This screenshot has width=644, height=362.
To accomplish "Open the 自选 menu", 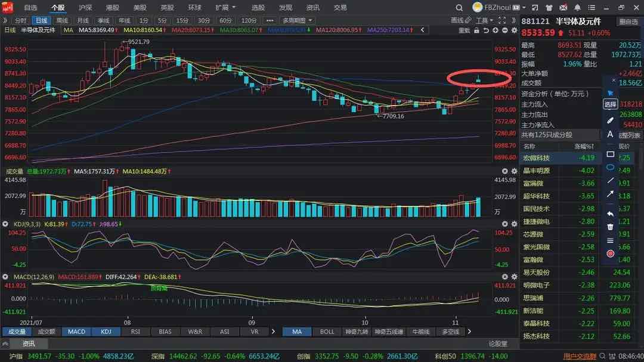I will click(x=30, y=7).
